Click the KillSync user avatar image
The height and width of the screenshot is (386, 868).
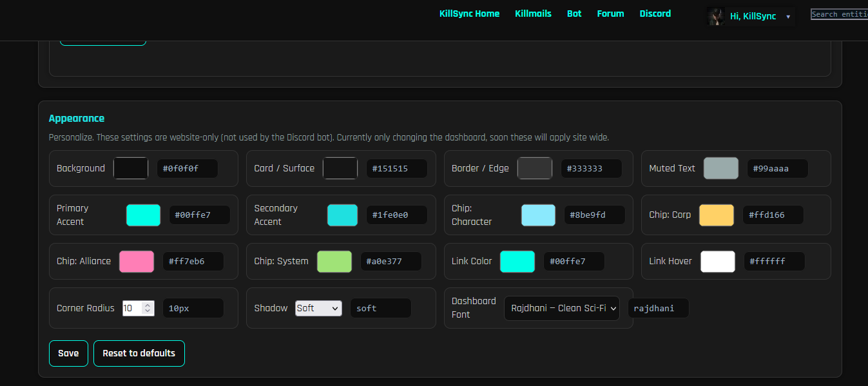(x=716, y=16)
